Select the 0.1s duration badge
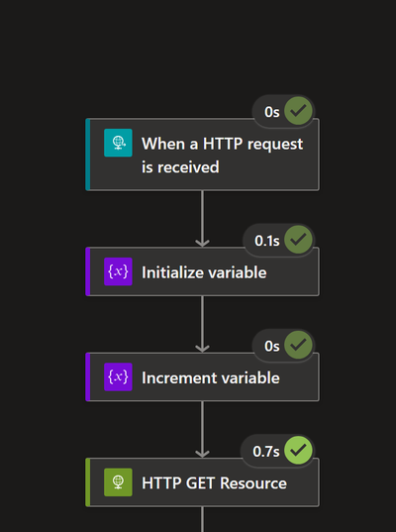The image size is (396, 532). pyautogui.click(x=267, y=241)
